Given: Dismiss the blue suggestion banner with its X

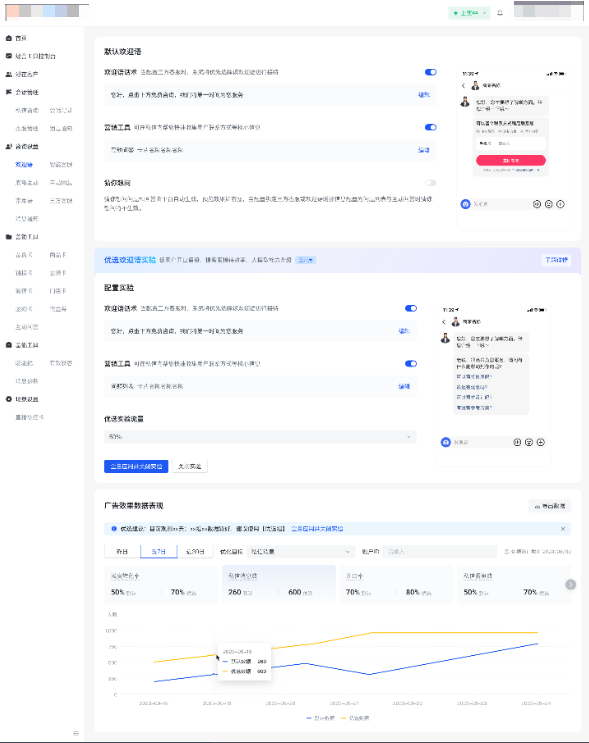Looking at the screenshot, I should 563,528.
